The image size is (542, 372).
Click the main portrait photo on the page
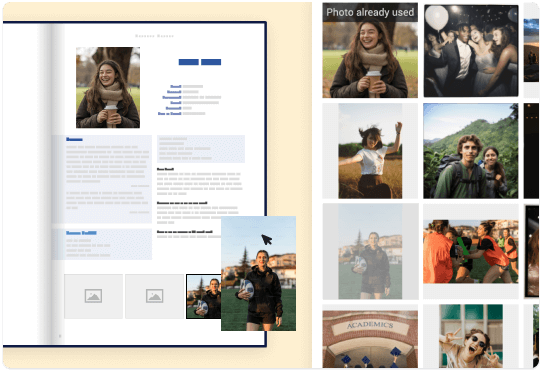click(x=108, y=87)
